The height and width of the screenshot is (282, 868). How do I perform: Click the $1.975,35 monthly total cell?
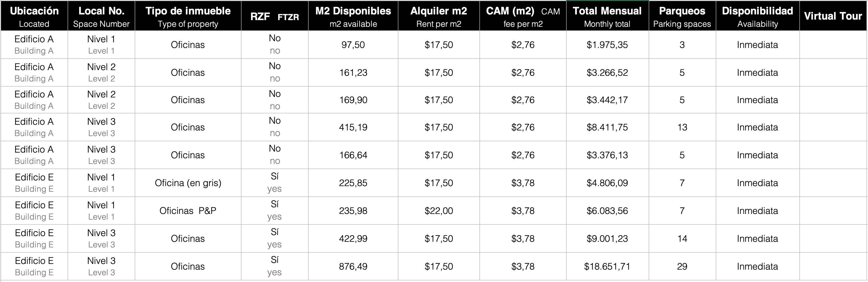point(608,45)
